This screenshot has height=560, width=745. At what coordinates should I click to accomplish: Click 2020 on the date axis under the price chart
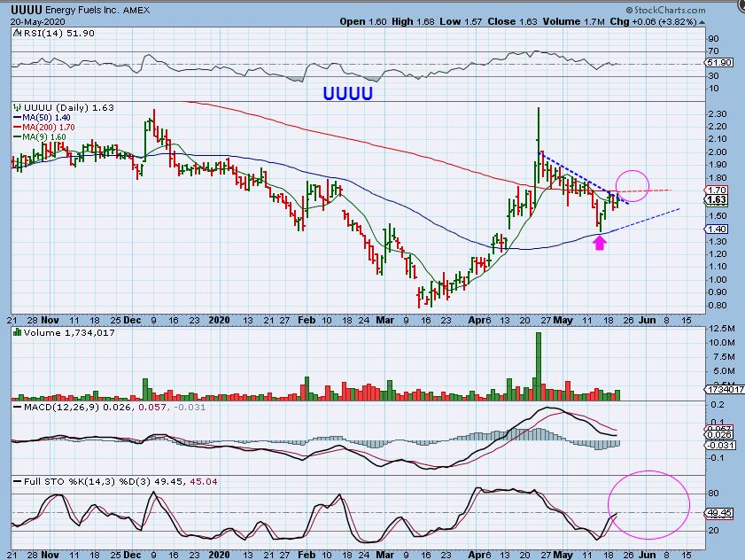click(219, 320)
